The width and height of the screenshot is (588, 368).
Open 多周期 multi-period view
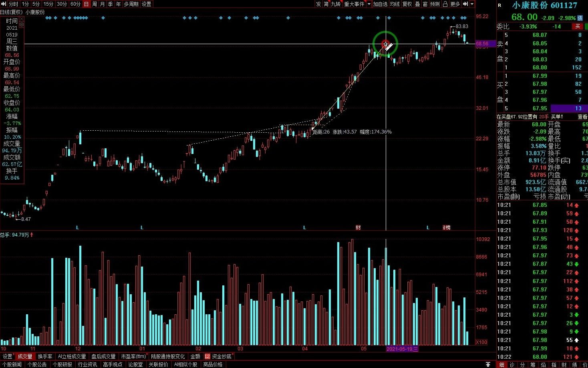point(131,4)
